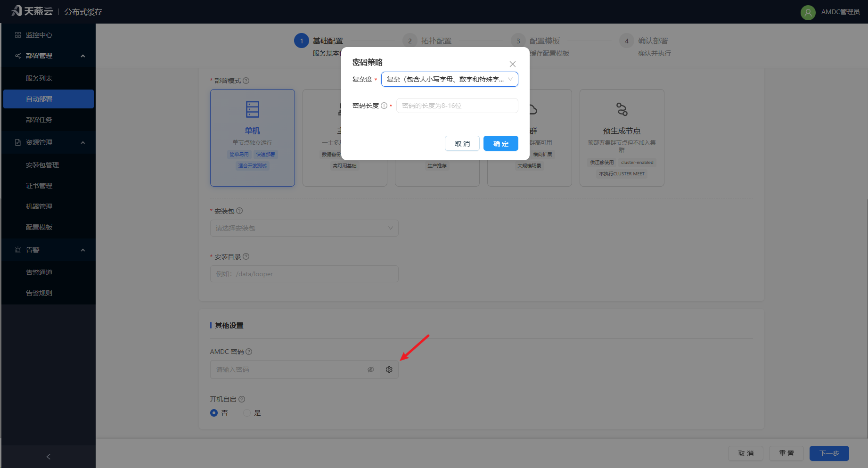Close the 密码策略 dialog with X
Viewport: 868px width, 468px height.
pyautogui.click(x=513, y=64)
